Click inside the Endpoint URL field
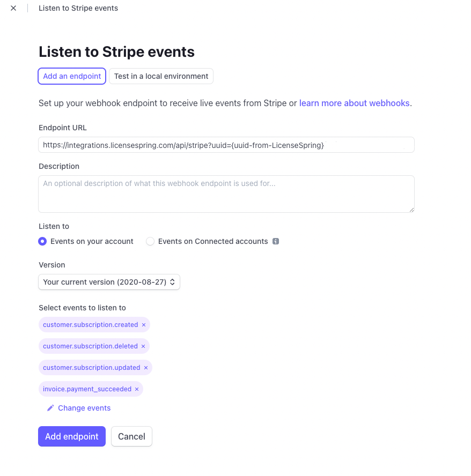The height and width of the screenshot is (476, 471). [x=226, y=145]
